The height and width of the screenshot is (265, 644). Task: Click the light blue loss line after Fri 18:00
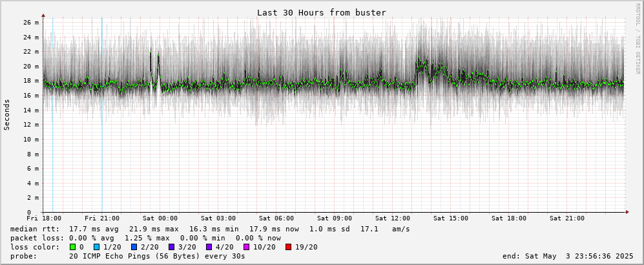pyautogui.click(x=52, y=115)
